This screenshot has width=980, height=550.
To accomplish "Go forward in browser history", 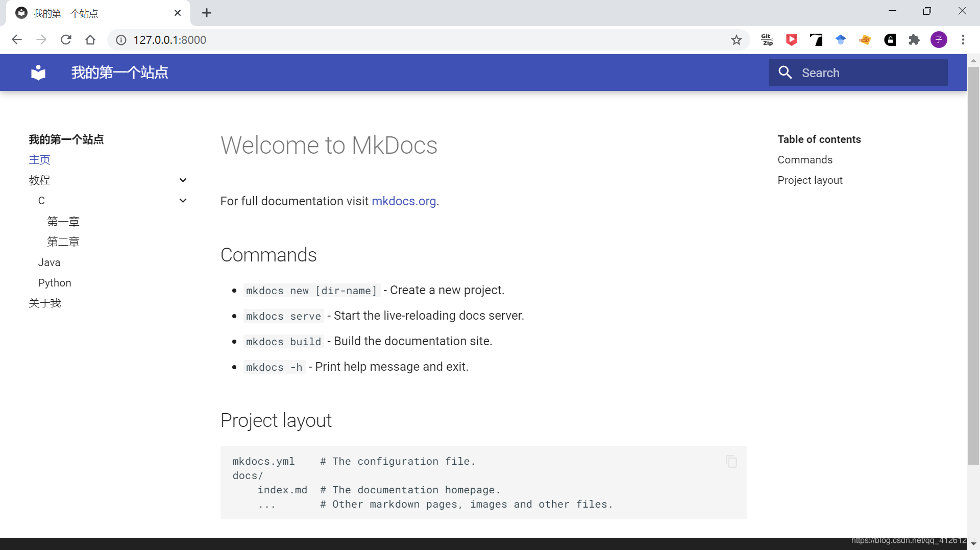I will tap(41, 40).
